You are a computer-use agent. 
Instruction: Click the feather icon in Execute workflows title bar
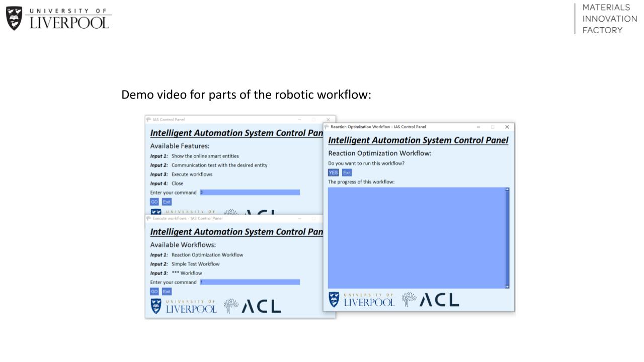pos(149,218)
